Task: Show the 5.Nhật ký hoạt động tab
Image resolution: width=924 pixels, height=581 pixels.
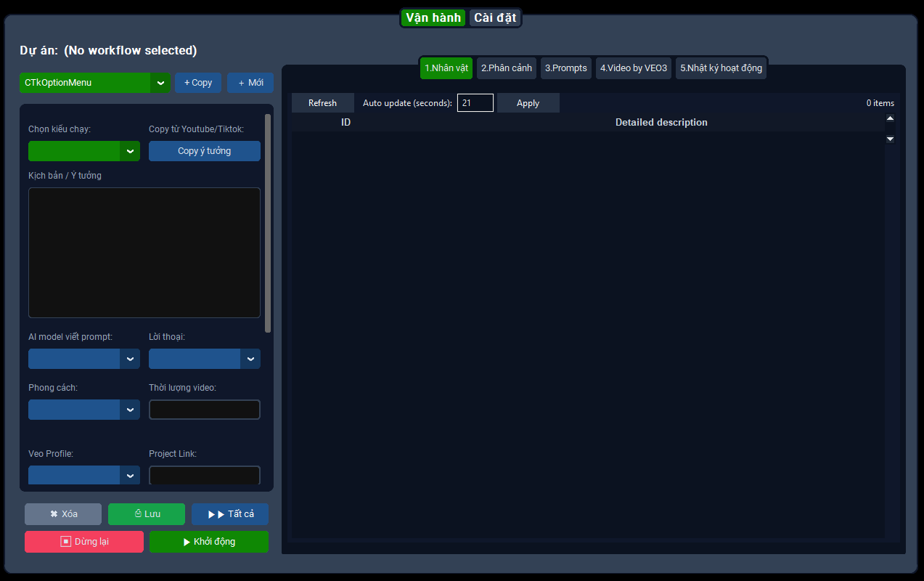Action: 721,68
